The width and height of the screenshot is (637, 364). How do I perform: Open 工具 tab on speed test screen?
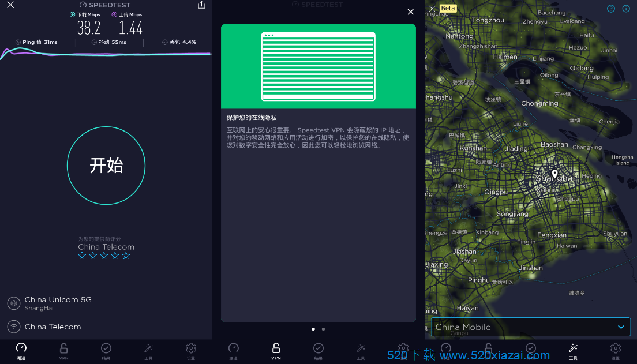(x=149, y=351)
